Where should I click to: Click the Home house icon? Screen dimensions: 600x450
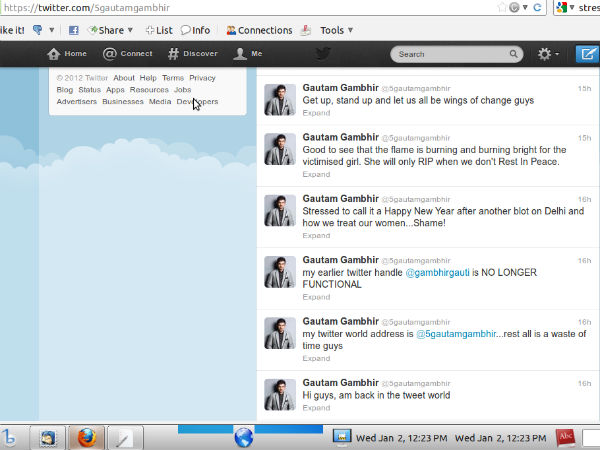54,54
